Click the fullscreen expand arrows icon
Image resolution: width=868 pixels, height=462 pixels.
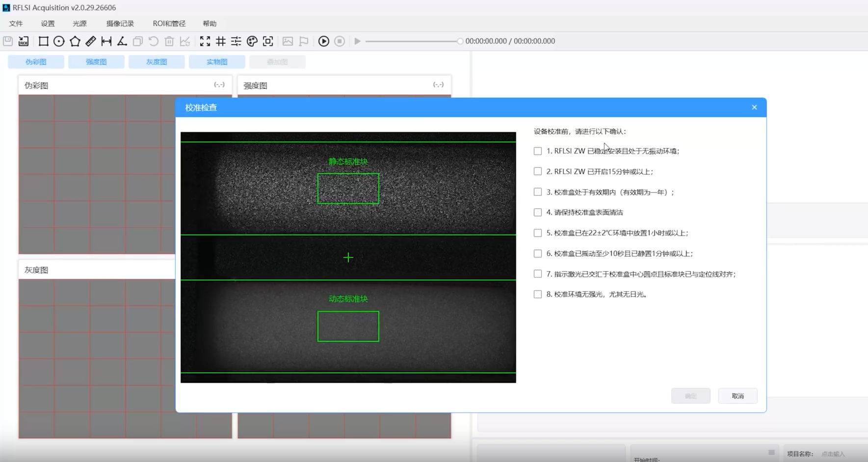205,41
